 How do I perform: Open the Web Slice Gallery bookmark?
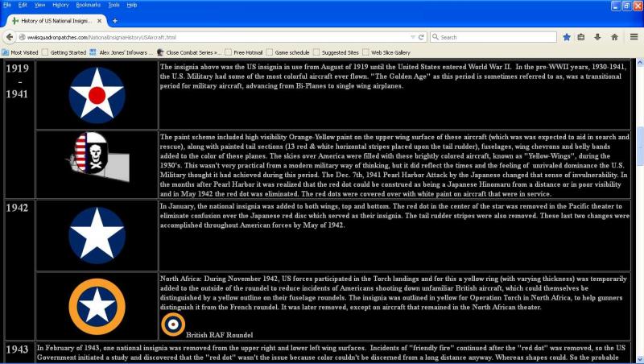point(386,52)
